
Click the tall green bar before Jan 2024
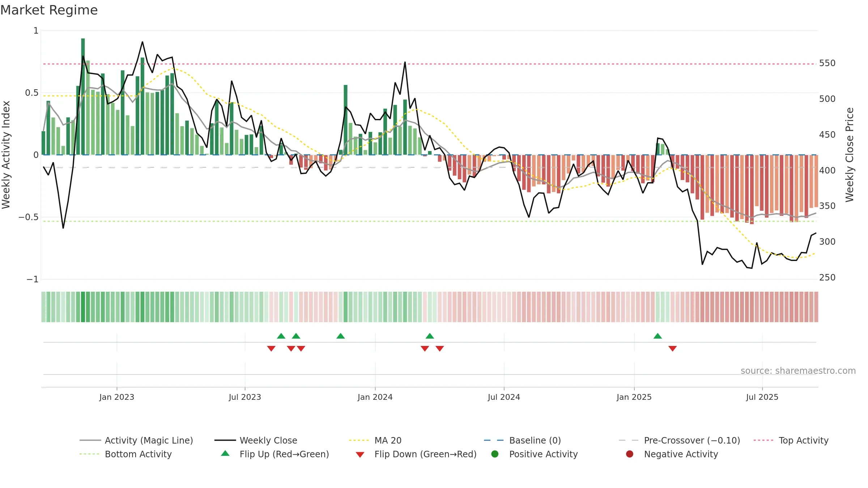pyautogui.click(x=345, y=120)
